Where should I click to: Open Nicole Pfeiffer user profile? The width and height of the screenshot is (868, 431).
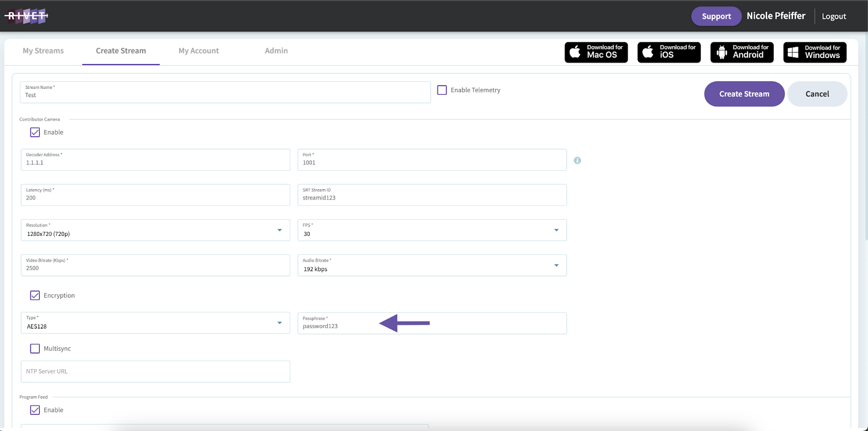776,16
